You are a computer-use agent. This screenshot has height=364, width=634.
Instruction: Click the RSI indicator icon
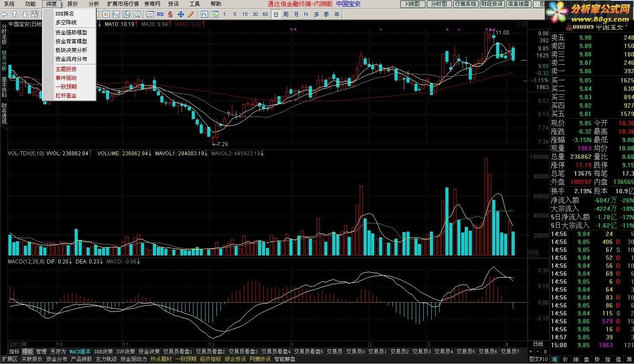click(x=160, y=14)
